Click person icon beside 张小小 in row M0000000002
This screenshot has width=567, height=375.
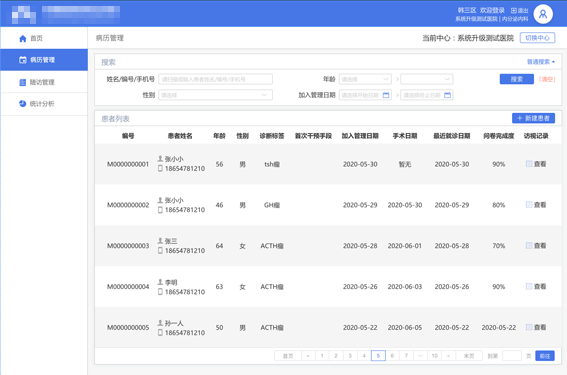(160, 200)
